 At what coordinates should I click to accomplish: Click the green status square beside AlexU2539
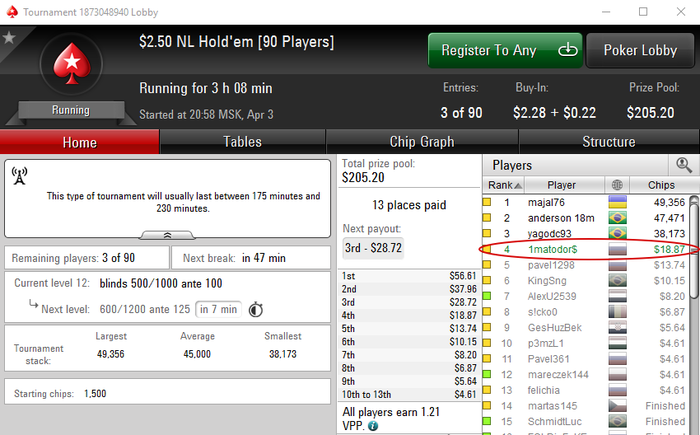pos(487,296)
